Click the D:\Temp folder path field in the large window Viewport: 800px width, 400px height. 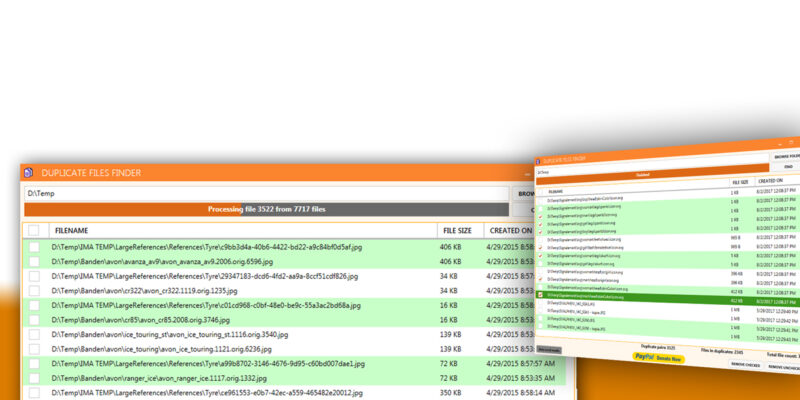point(266,194)
